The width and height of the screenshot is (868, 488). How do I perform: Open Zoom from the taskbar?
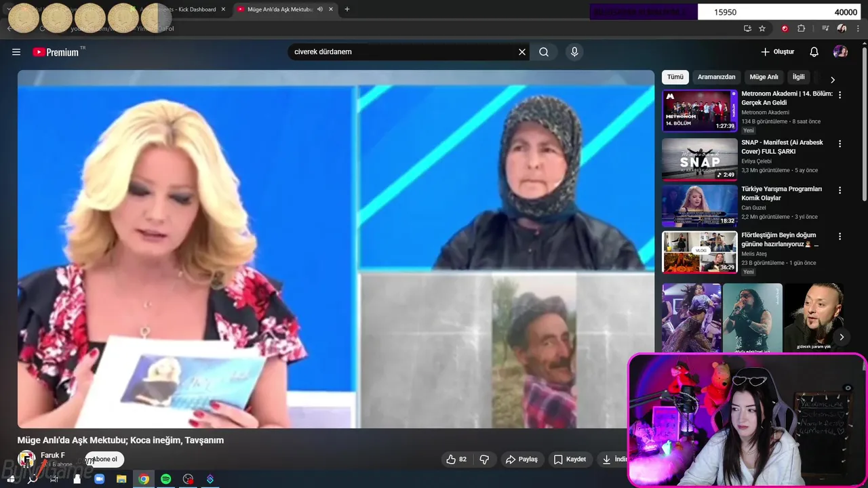click(x=99, y=479)
